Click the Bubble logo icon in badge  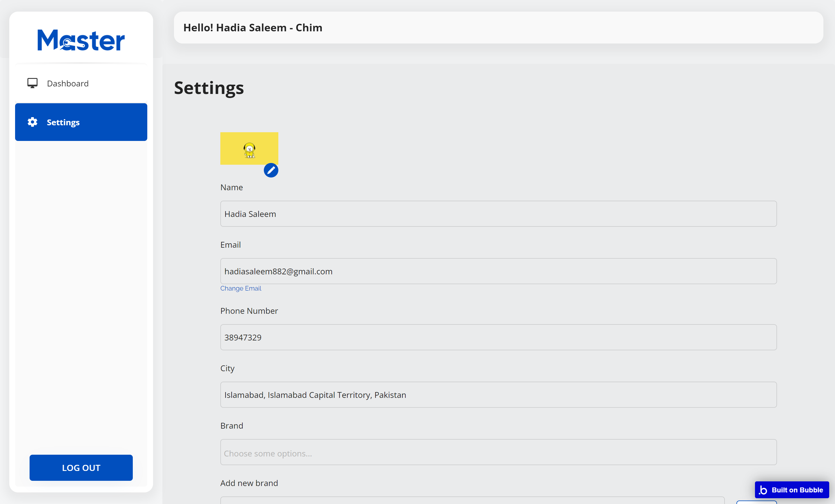coord(763,490)
